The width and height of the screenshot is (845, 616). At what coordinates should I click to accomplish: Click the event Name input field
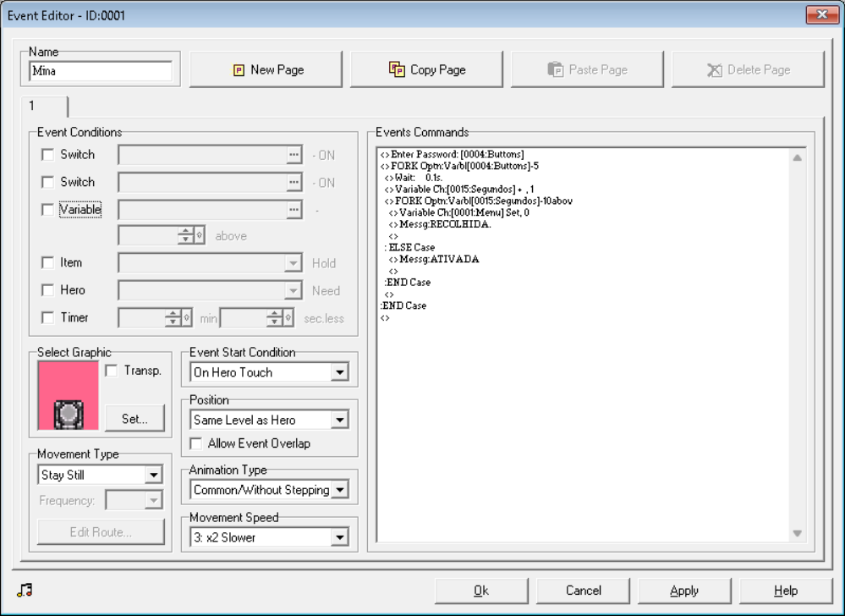click(101, 70)
